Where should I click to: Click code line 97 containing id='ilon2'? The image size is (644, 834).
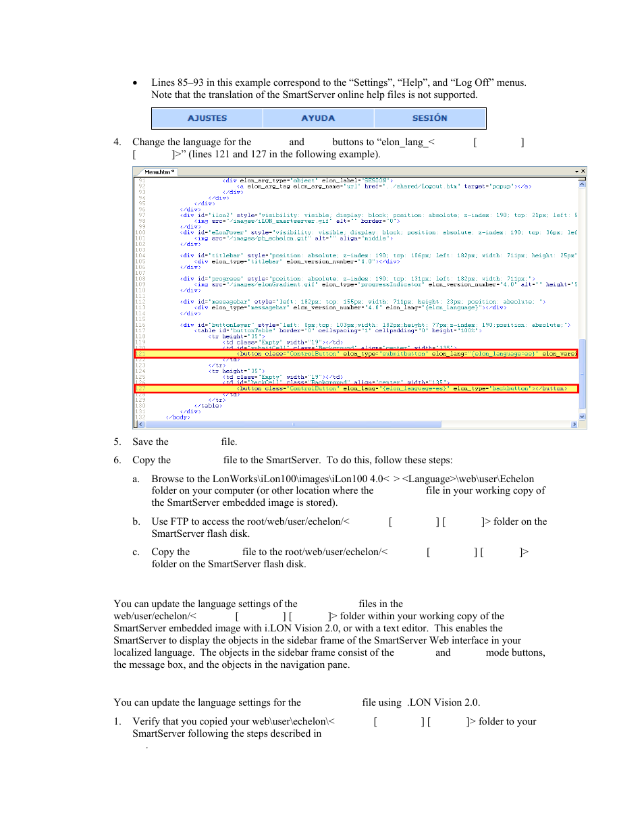click(x=379, y=215)
